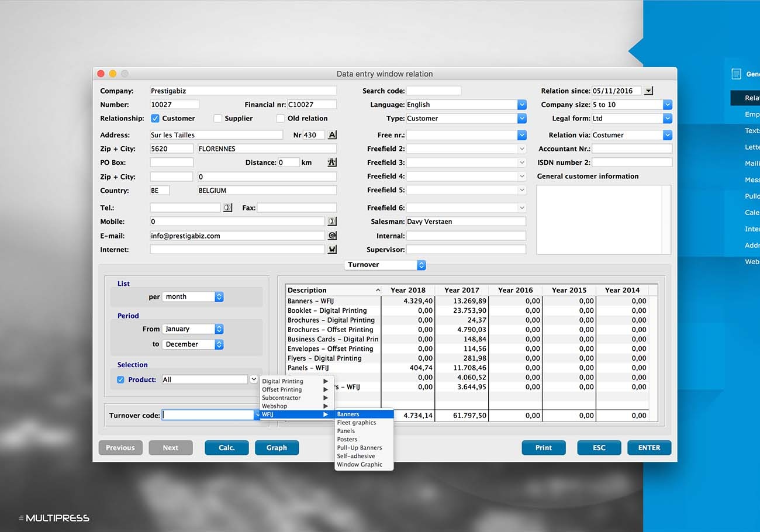
Task: Click the address lookup icon beside Nr 430
Action: tap(332, 135)
